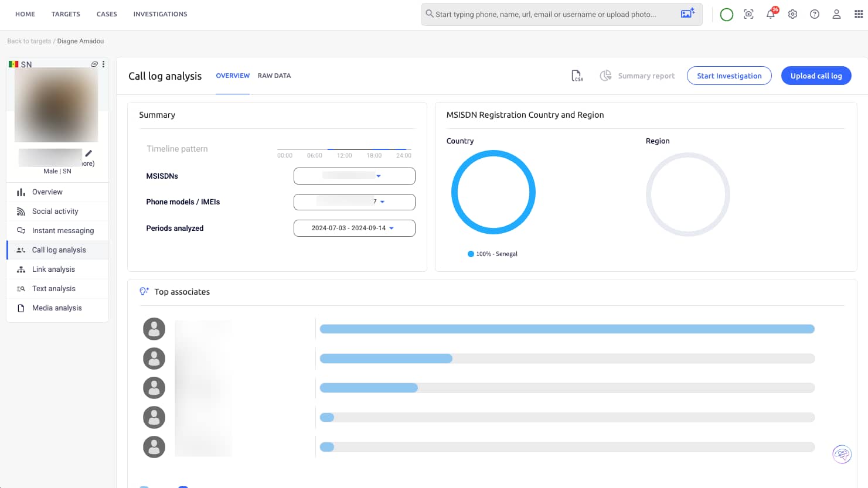Click the first top associate's bar

pyautogui.click(x=567, y=329)
